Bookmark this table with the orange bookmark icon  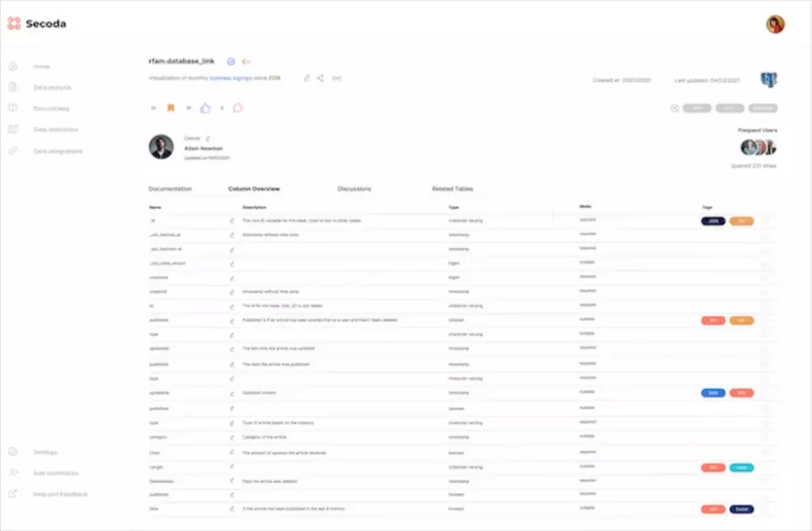pyautogui.click(x=171, y=108)
